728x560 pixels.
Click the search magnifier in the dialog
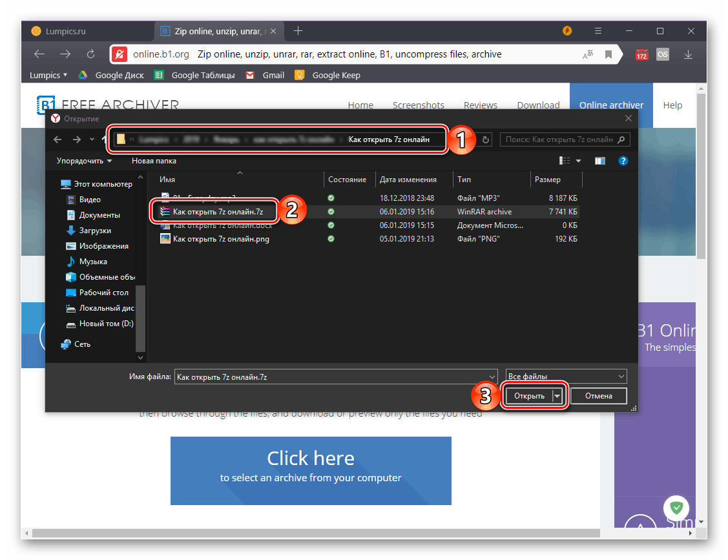[621, 140]
